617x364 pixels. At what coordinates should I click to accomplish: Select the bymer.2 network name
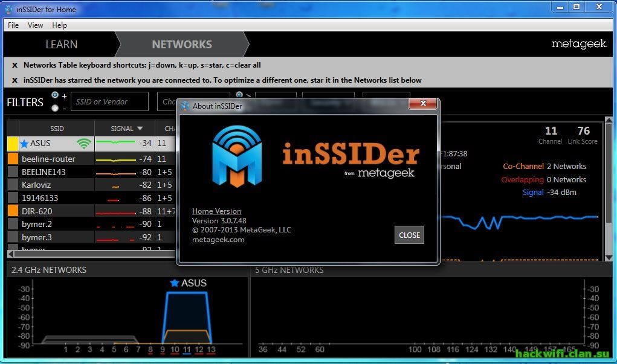click(x=37, y=224)
